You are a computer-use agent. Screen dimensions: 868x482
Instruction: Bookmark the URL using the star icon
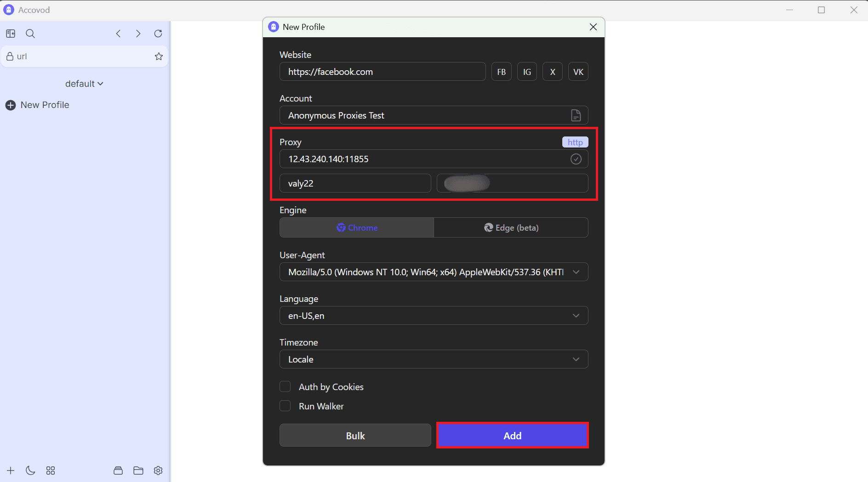159,56
